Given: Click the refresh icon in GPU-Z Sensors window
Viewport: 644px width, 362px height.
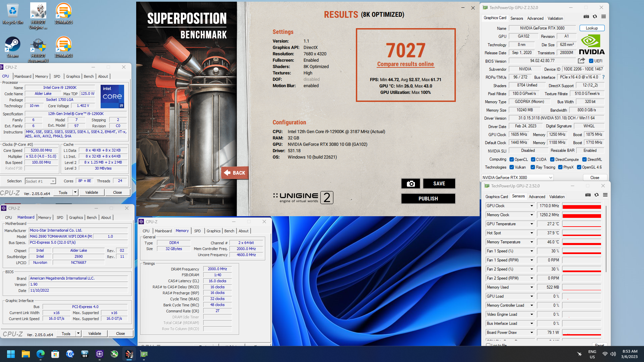Looking at the screenshot, I should tap(596, 195).
